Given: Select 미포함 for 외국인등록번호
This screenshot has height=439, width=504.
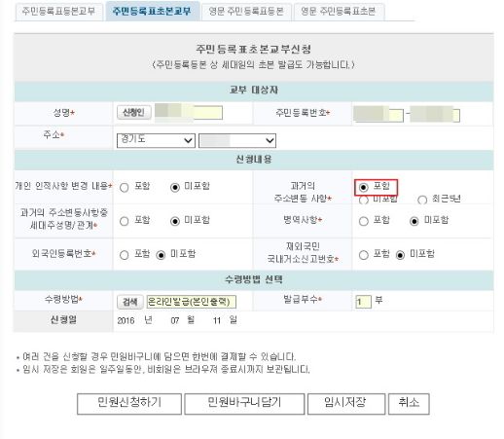Looking at the screenshot, I should click(x=161, y=255).
